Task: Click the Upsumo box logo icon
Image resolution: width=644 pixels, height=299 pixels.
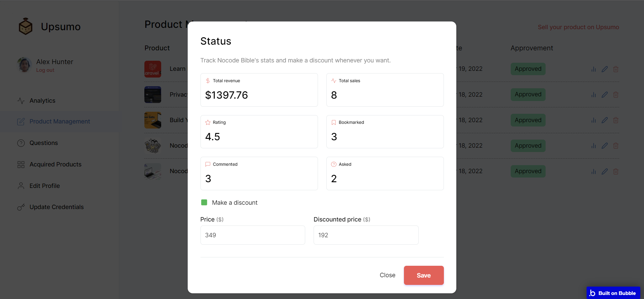Action: pyautogui.click(x=26, y=27)
